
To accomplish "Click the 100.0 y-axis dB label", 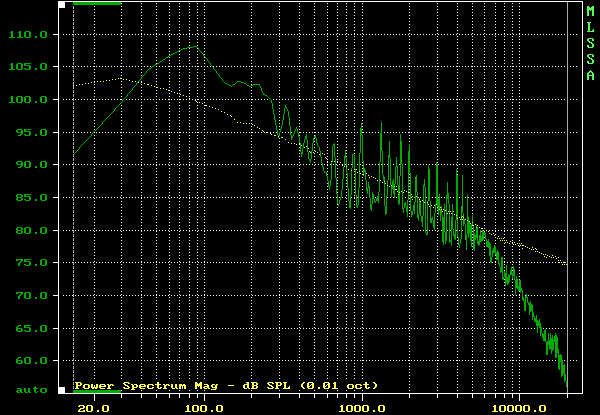I will tap(28, 100).
